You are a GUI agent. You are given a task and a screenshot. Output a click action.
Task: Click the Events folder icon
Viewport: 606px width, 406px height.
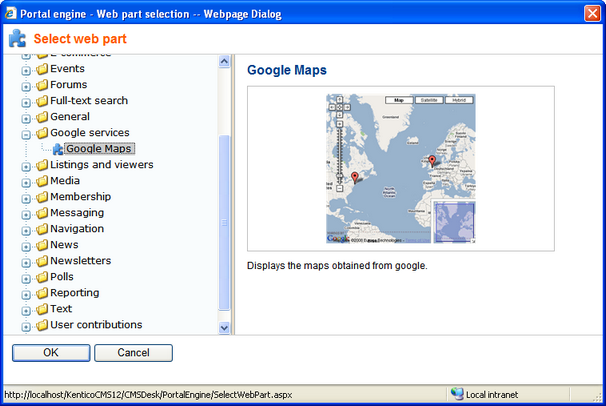click(x=42, y=69)
